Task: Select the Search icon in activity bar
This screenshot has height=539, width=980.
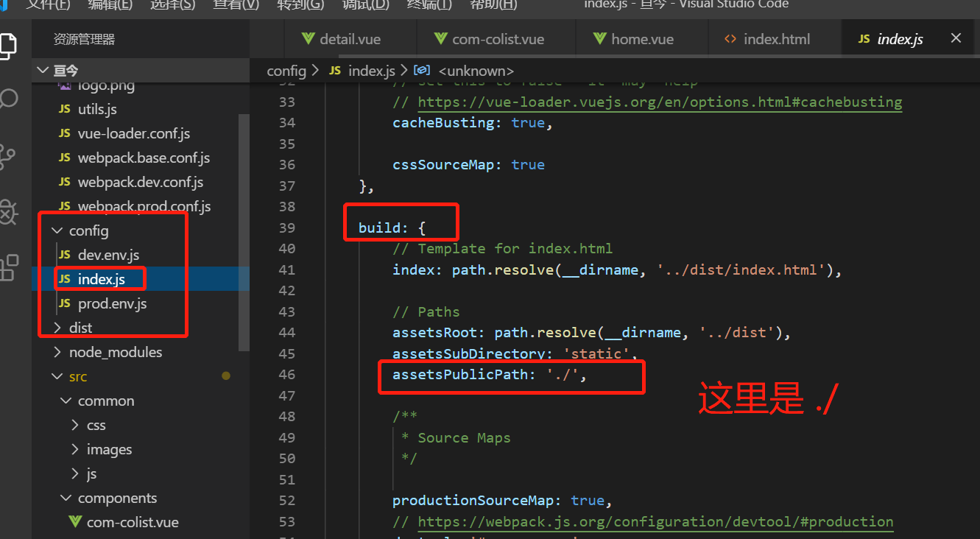Action: (x=10, y=97)
